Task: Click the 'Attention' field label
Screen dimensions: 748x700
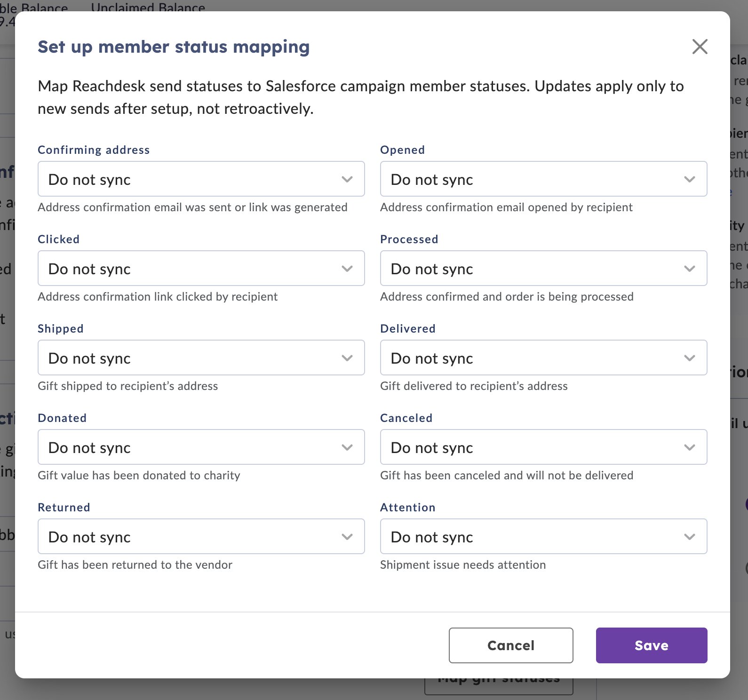Action: [x=407, y=507]
